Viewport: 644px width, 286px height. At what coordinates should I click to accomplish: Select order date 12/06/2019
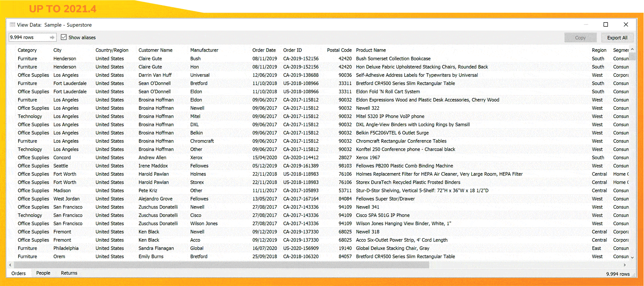(265, 75)
